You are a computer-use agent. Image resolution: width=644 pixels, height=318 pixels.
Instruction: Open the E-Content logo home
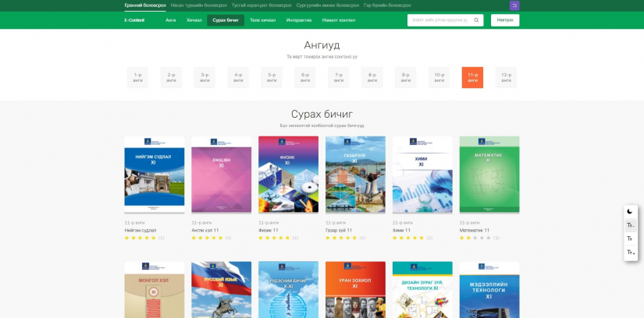[x=134, y=20]
